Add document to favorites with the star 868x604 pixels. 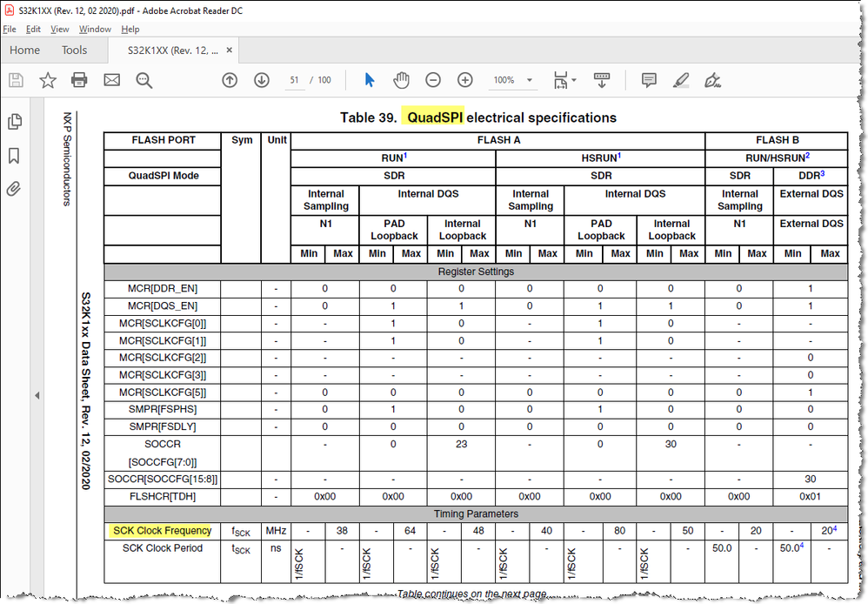point(48,79)
